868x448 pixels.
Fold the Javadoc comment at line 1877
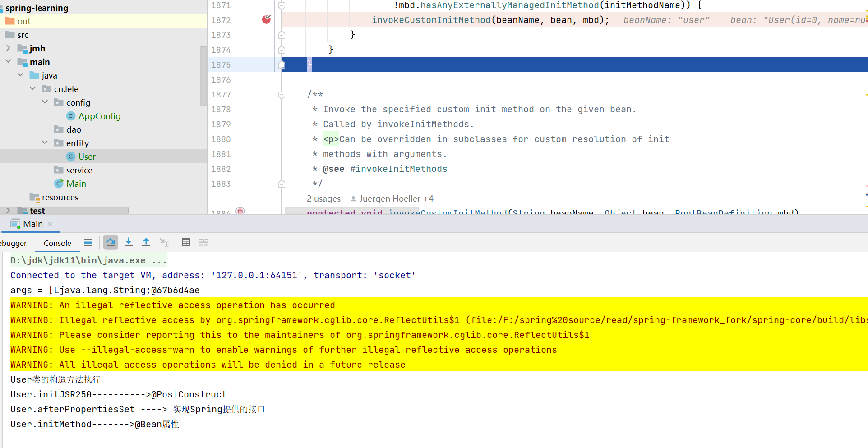click(x=282, y=95)
